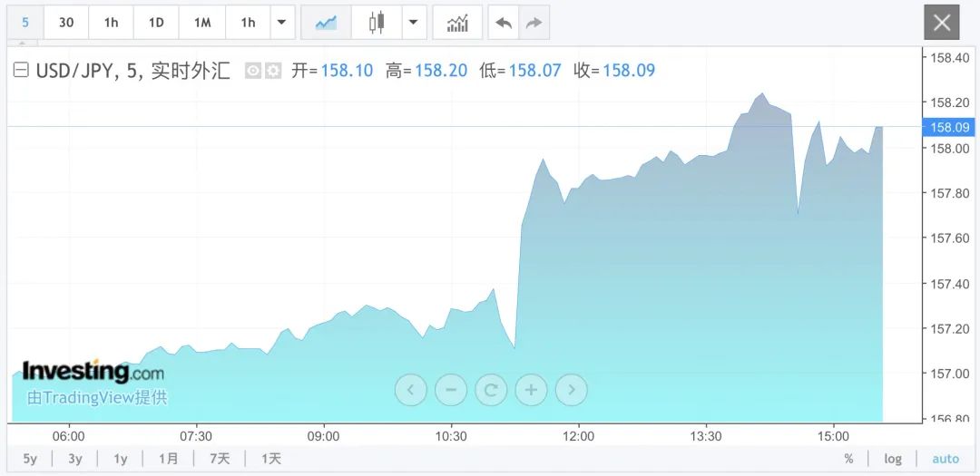Open the indicators chart icon
The image size is (980, 476).
(457, 23)
